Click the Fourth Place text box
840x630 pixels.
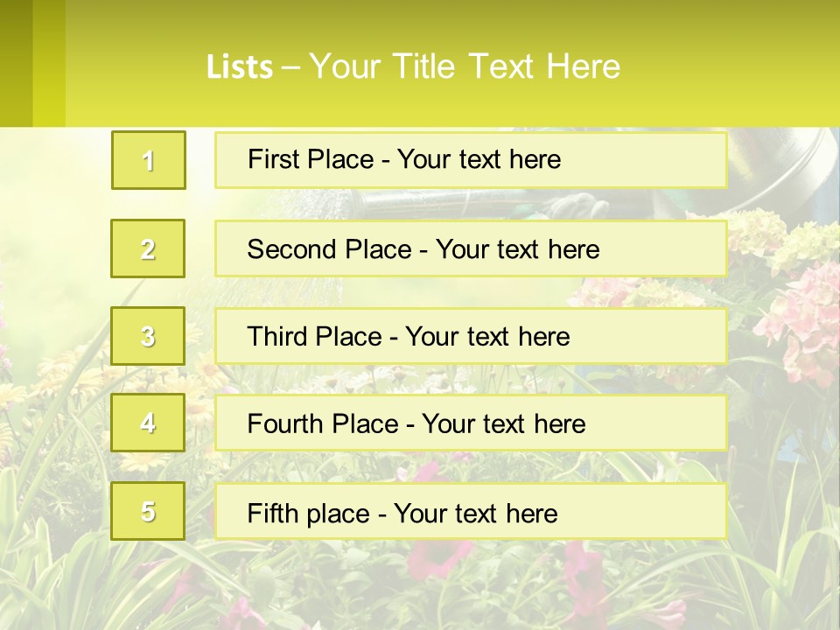(471, 423)
